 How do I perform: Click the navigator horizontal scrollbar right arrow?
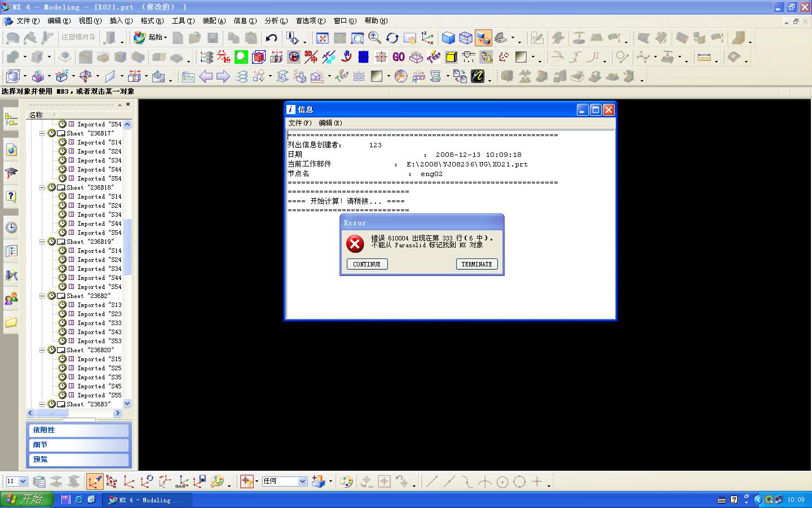click(117, 413)
